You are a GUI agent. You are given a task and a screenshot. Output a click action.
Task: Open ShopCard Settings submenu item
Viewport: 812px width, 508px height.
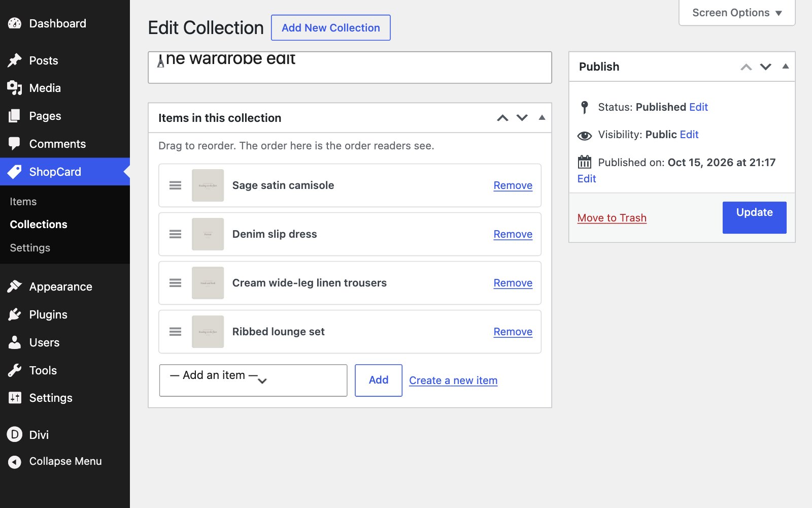tap(30, 248)
